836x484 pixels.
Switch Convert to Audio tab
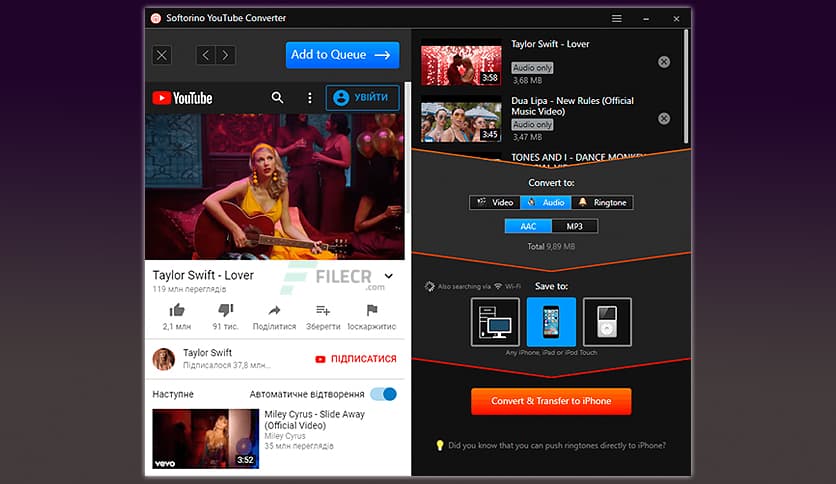pos(545,203)
